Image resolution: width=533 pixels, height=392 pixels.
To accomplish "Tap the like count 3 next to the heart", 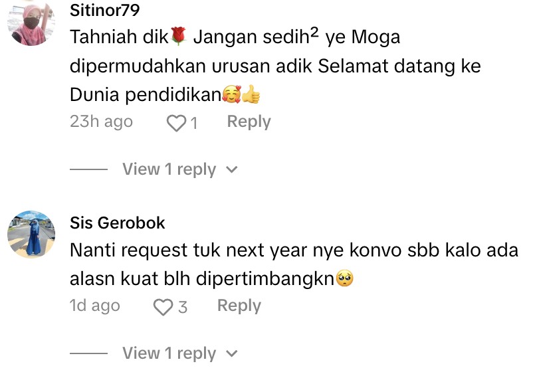I will click(x=181, y=307).
